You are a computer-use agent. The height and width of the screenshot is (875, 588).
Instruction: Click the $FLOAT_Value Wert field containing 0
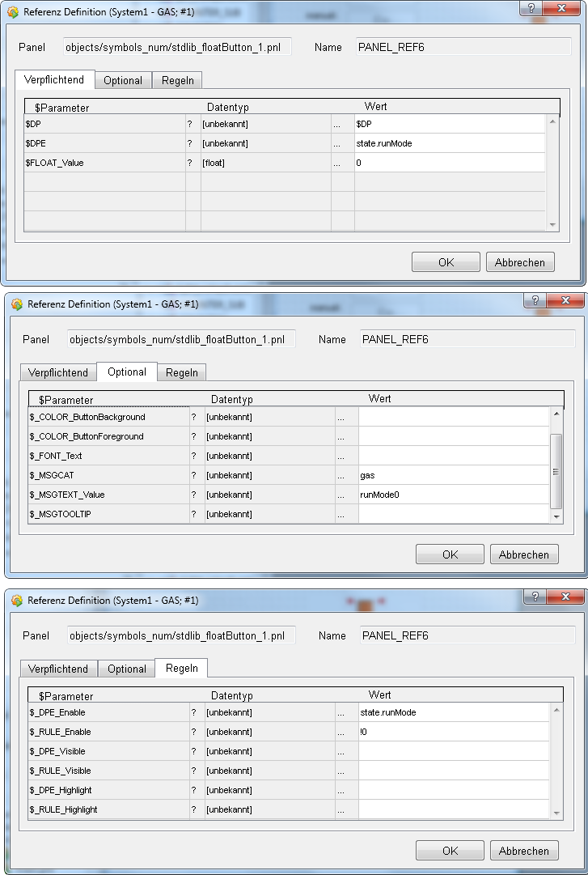[x=449, y=163]
